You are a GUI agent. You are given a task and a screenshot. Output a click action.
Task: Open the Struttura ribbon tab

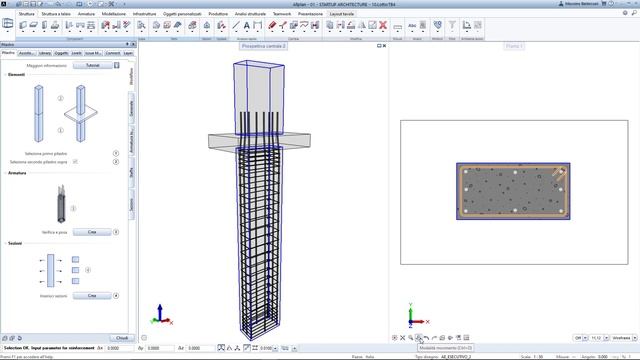(27, 14)
